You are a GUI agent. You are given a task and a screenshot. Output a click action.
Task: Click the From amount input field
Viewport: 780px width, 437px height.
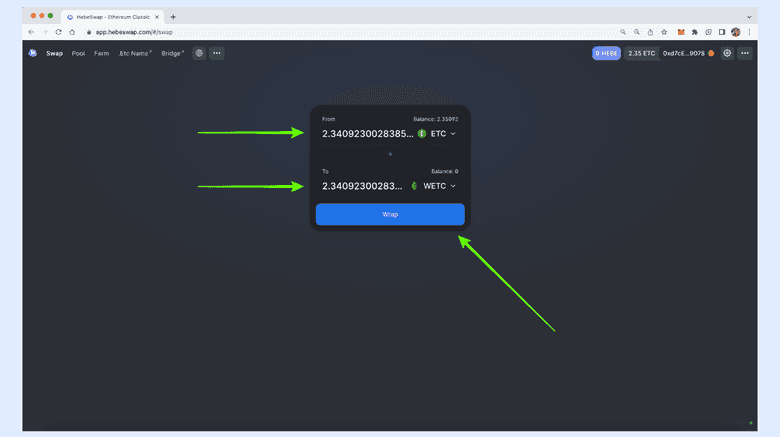(367, 133)
